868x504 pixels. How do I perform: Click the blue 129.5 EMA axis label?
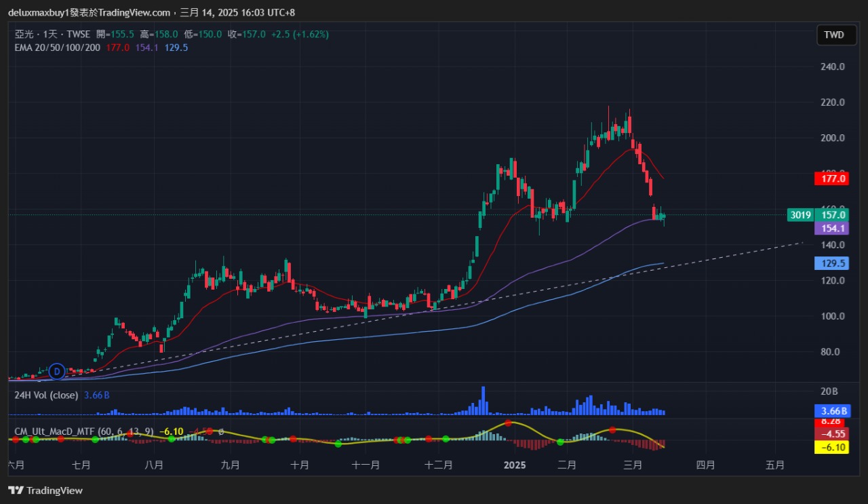click(x=833, y=263)
